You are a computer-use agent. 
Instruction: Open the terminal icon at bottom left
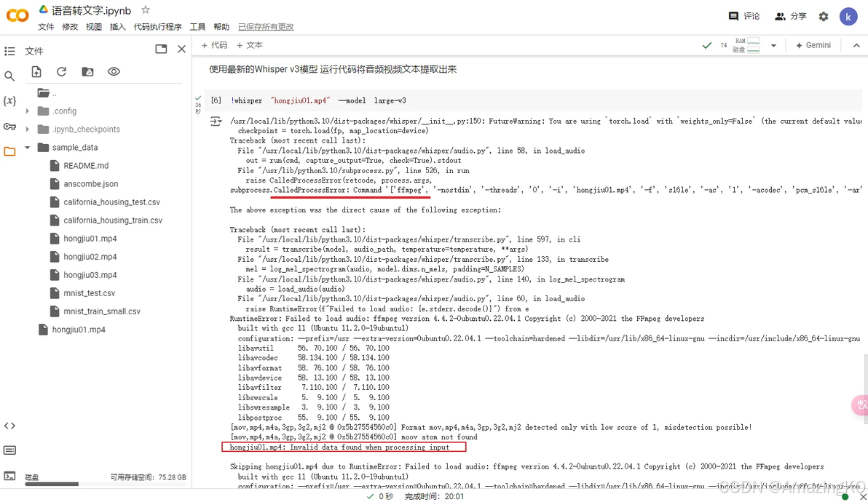(9, 476)
